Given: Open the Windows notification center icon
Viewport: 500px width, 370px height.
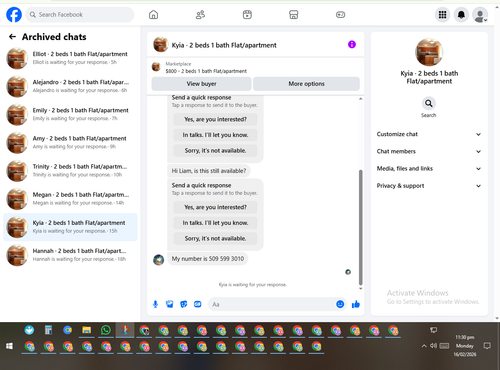Looking at the screenshot, I should [487, 346].
